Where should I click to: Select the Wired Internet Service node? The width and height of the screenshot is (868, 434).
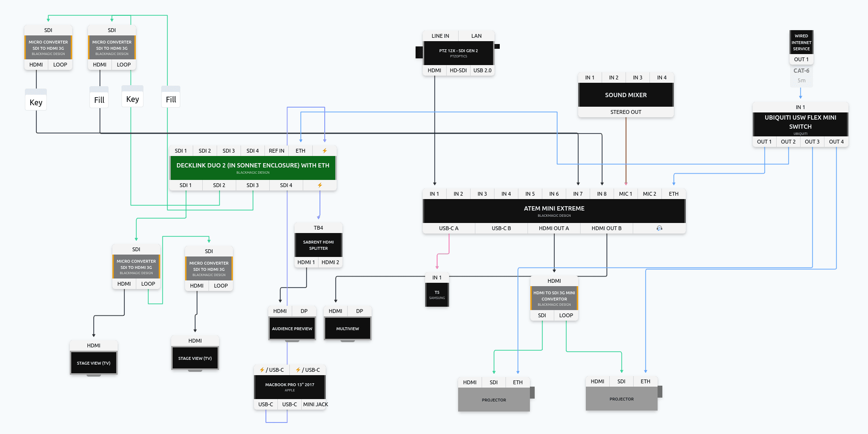(802, 42)
